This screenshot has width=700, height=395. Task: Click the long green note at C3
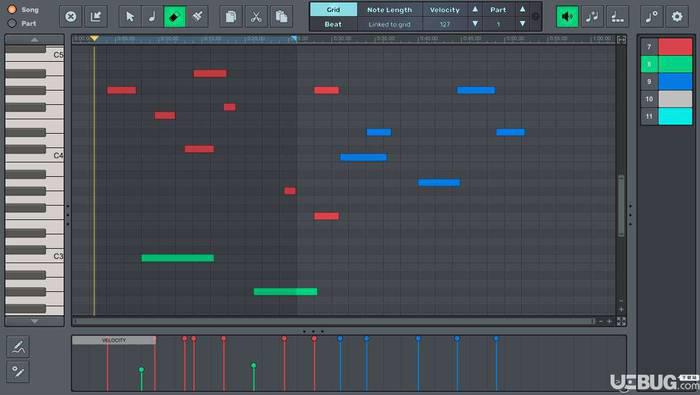coord(178,258)
